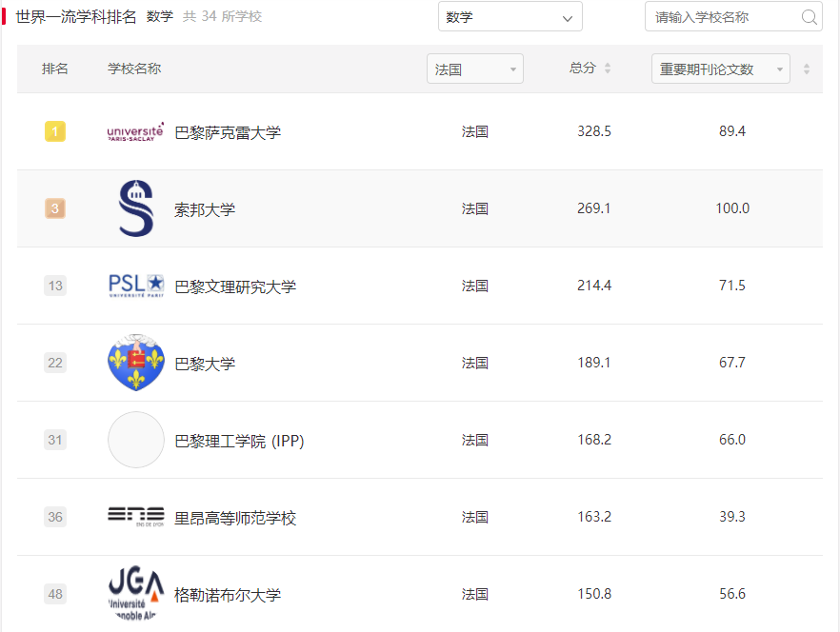
Task: Click the 排名 column header
Action: (x=54, y=69)
